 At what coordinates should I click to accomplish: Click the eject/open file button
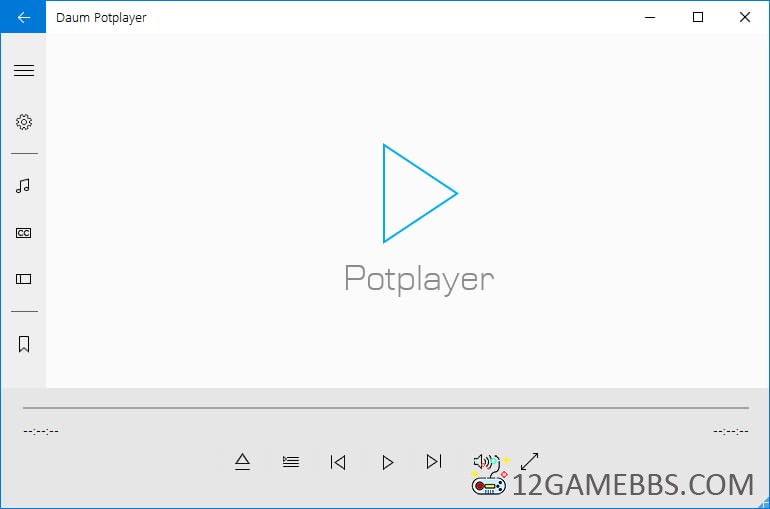[242, 462]
